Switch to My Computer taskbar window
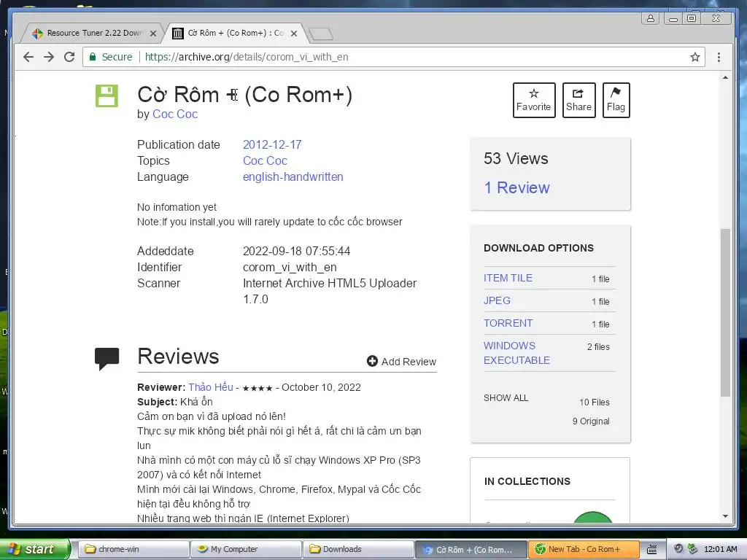 tap(246, 549)
